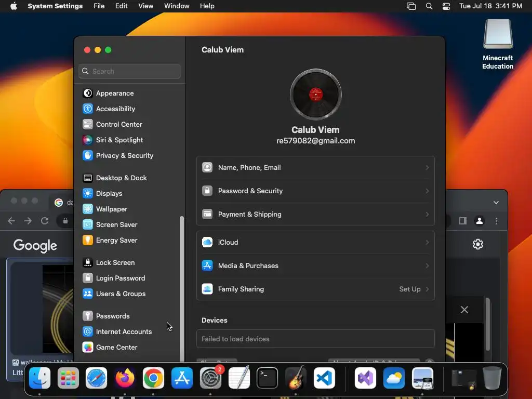
Task: Open Google Chrome from the Dock
Action: coord(153,378)
